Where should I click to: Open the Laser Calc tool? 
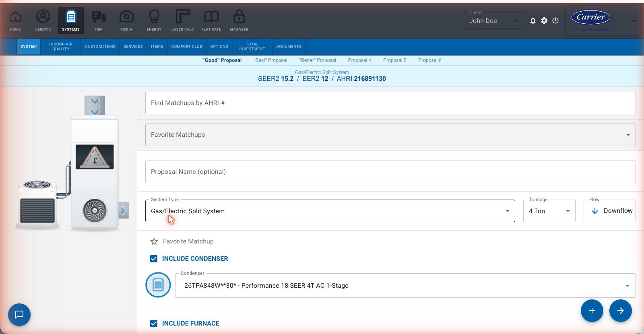(x=183, y=21)
